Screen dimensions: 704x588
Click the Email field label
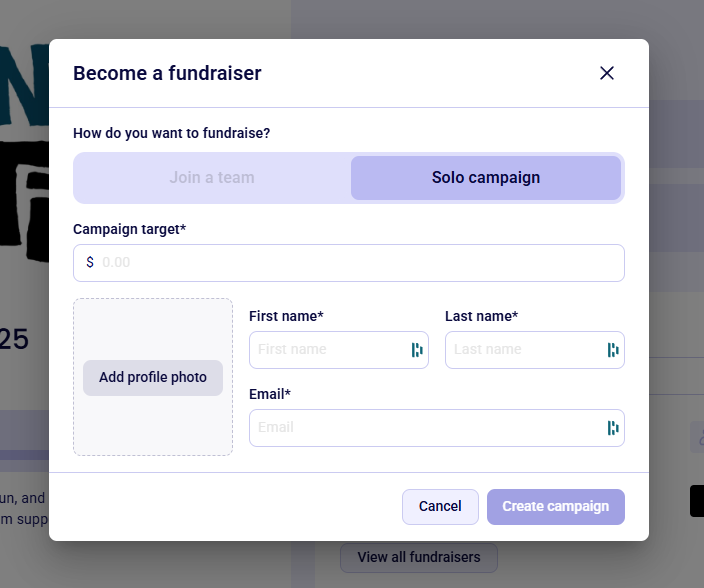270,394
